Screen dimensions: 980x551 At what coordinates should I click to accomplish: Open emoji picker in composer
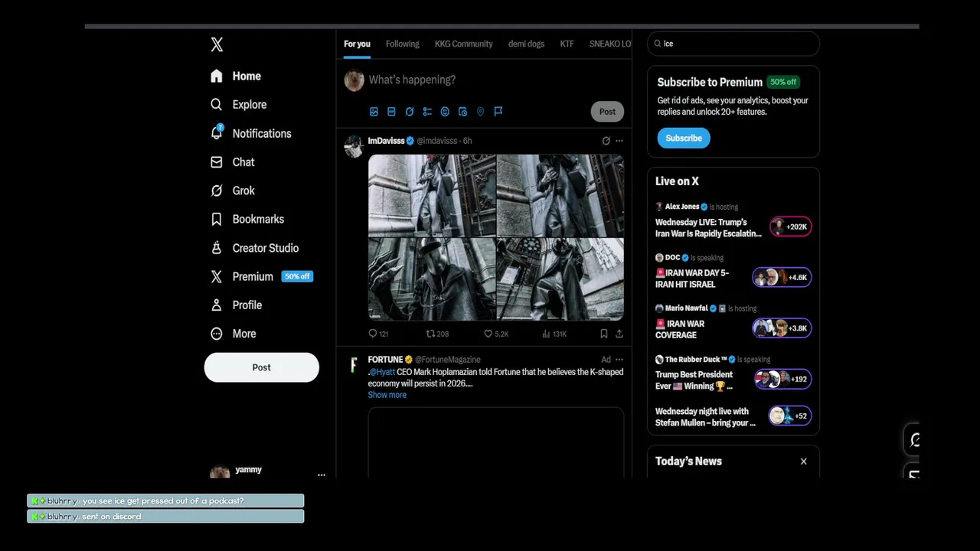tap(445, 112)
